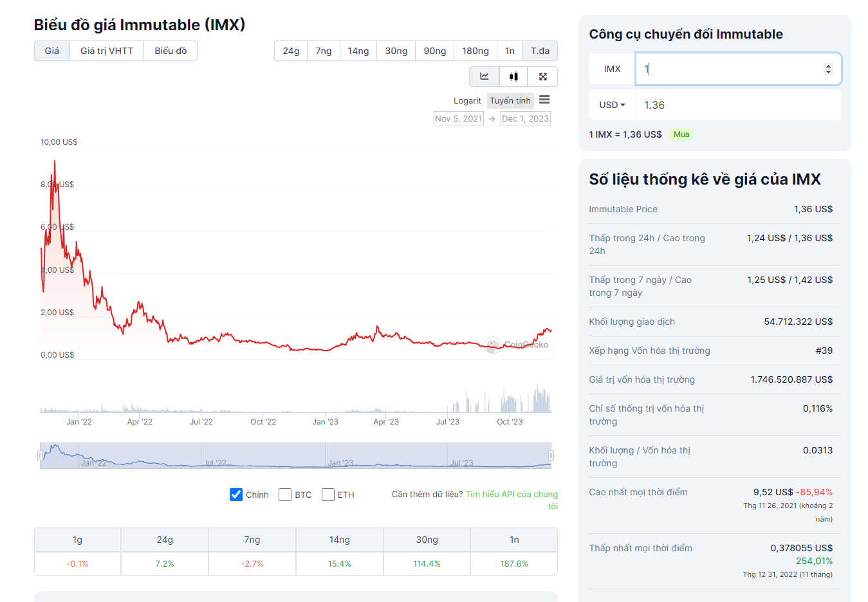Screen dimensions: 868x602
Task: Select 180ng time range
Action: click(x=476, y=51)
